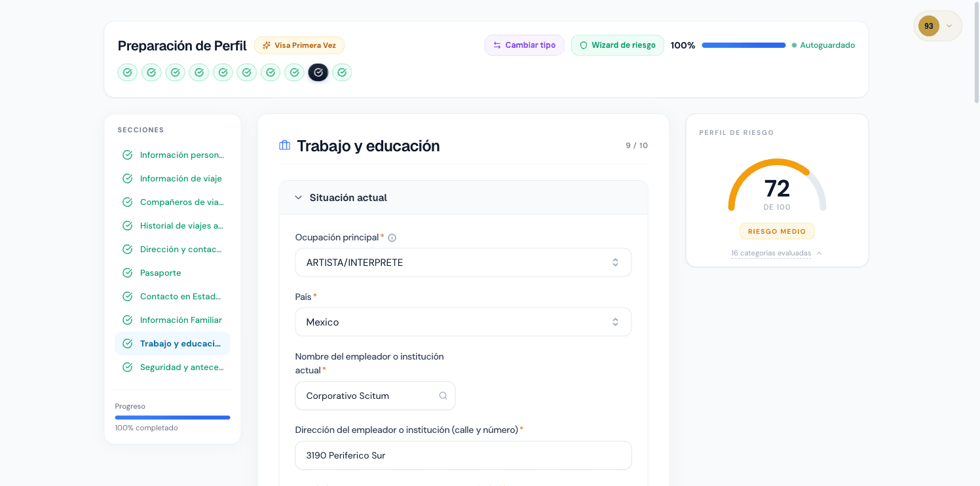Click the shield icon in Wizard de riesgo
The width and height of the screenshot is (980, 486).
[583, 45]
